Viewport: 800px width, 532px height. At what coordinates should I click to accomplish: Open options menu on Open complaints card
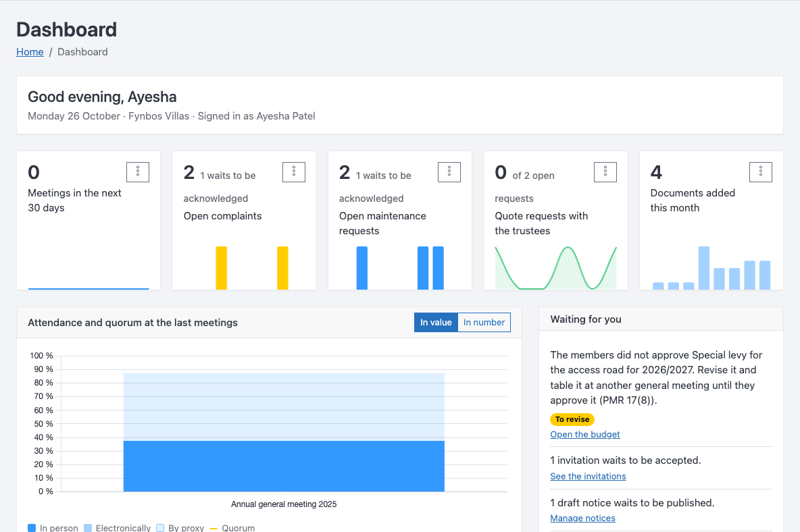294,172
